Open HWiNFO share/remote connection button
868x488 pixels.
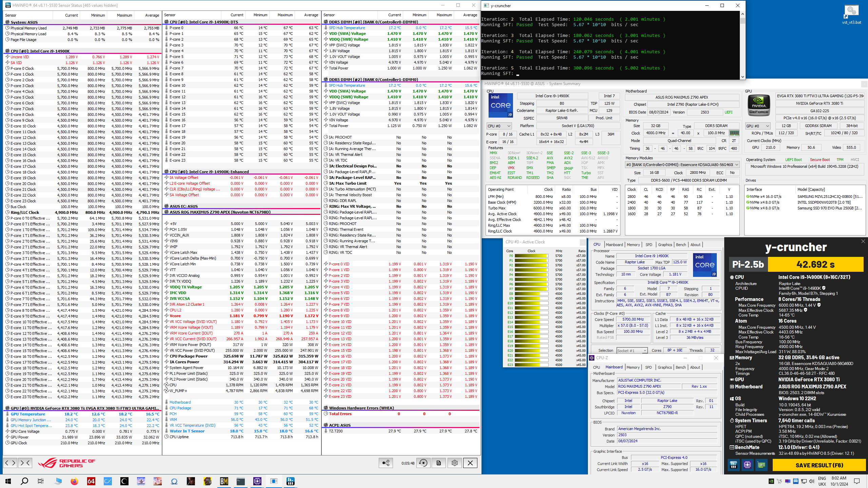point(386,463)
